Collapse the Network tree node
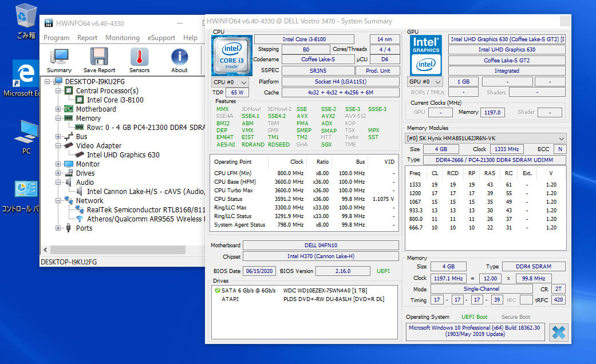Image resolution: width=596 pixels, height=364 pixels. tap(58, 201)
